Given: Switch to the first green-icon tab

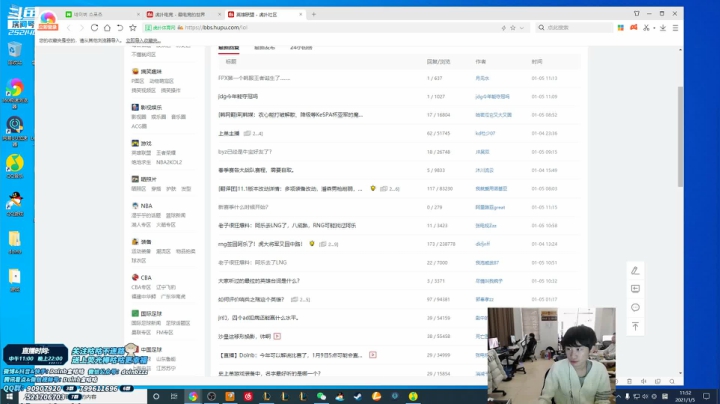Looking at the screenshot, I should click(x=102, y=14).
